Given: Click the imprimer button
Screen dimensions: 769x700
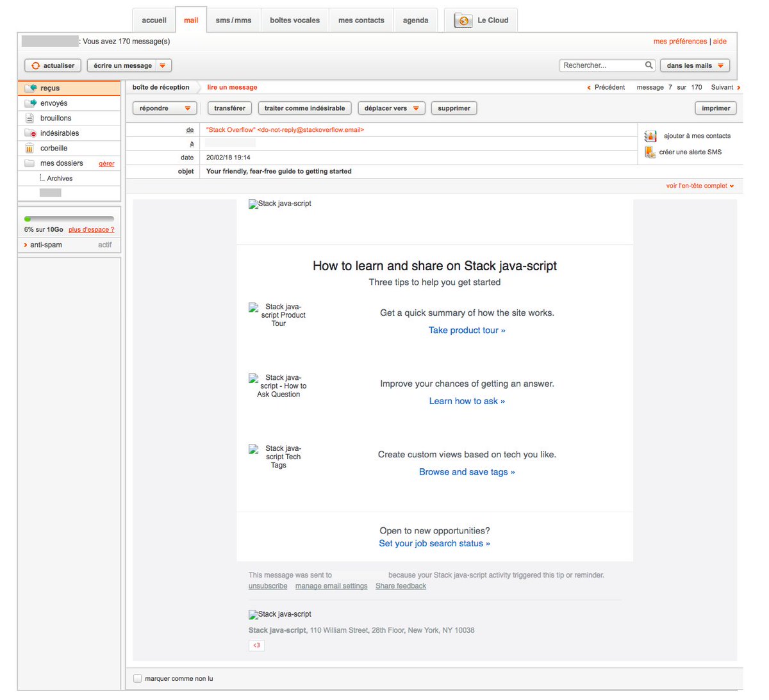Looking at the screenshot, I should point(716,108).
